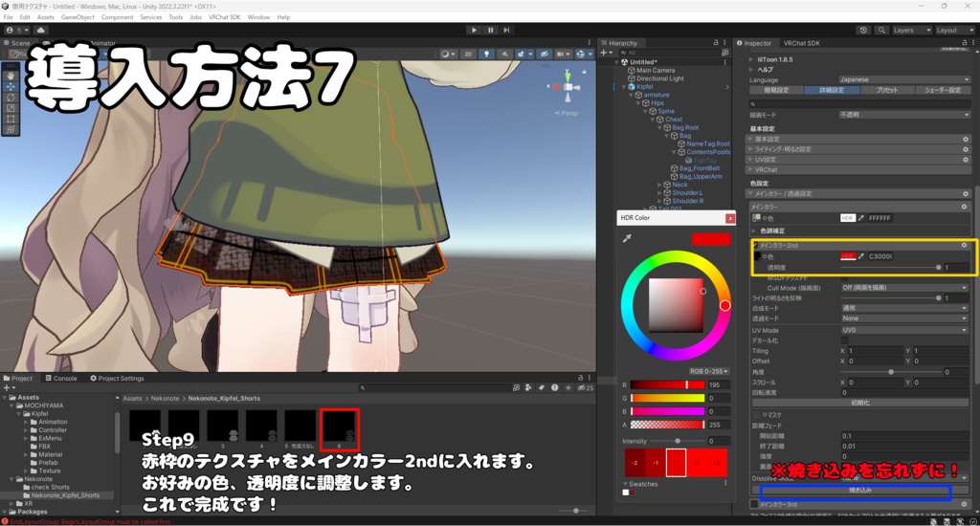980x526 pixels.
Task: Select the Scale tool in Scene toolbar
Action: coord(11,108)
